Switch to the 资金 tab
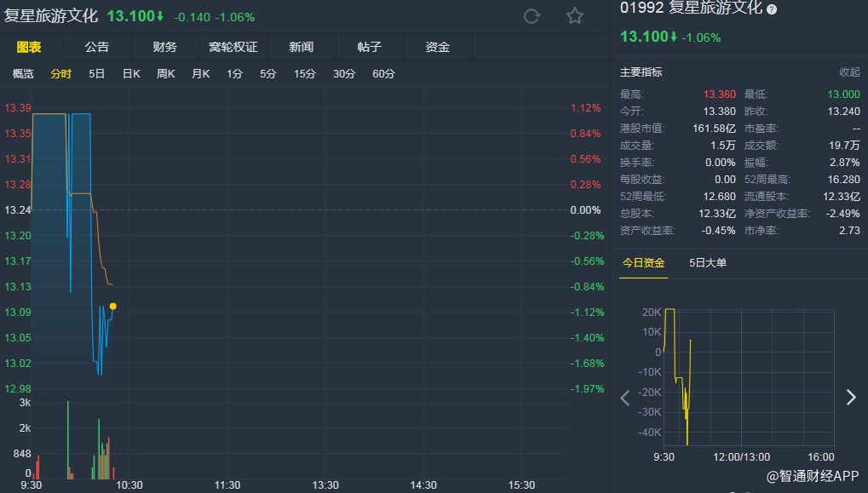The width and height of the screenshot is (868, 493). coord(437,47)
